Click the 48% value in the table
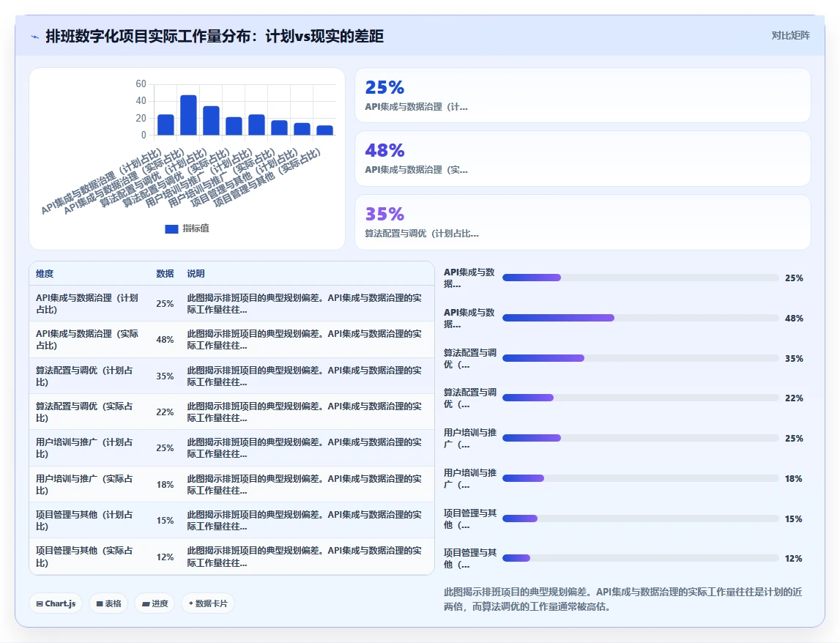Image resolution: width=840 pixels, height=643 pixels. pos(165,340)
